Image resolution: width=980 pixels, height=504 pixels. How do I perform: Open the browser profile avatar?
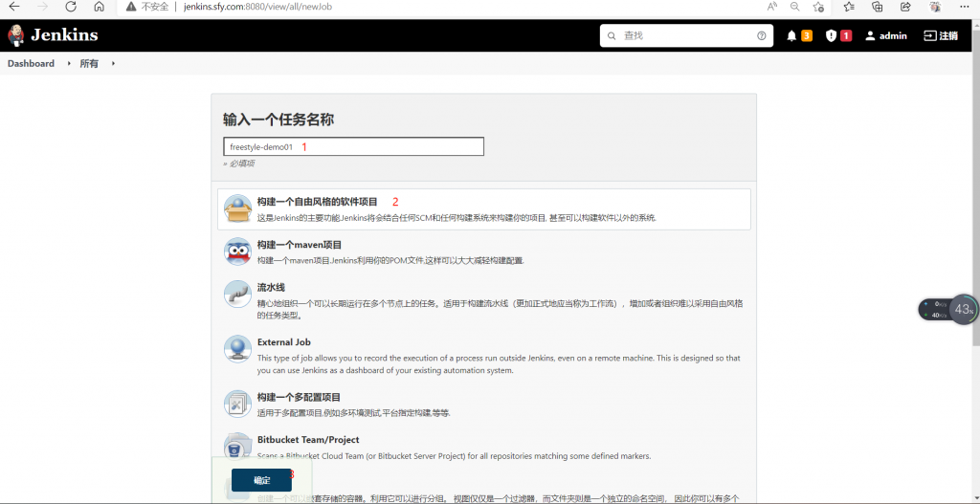click(935, 7)
